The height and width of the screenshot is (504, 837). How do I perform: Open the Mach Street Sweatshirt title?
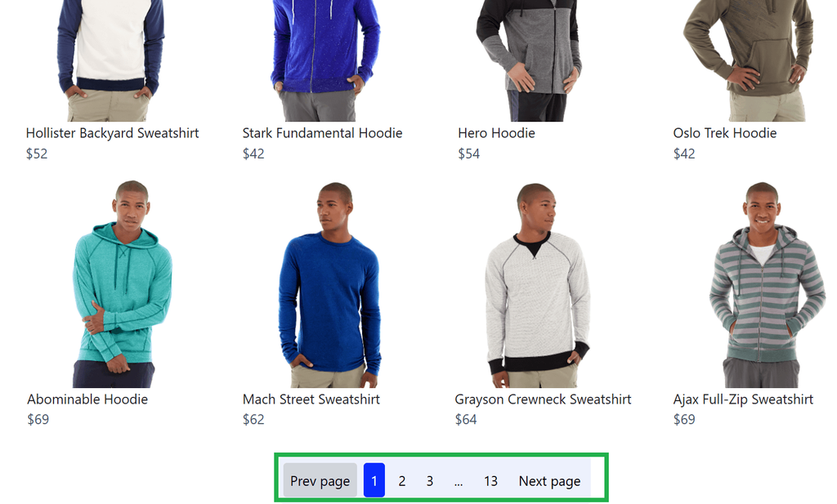(x=311, y=399)
